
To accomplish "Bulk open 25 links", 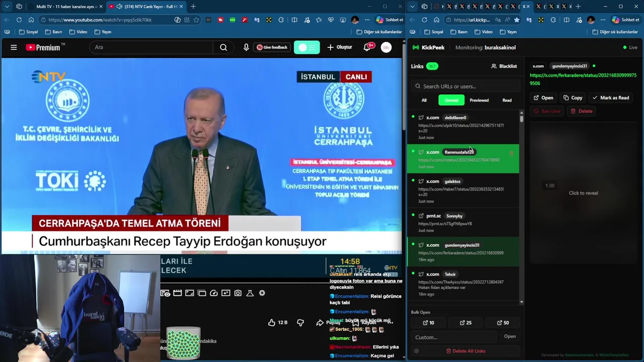I will pos(466,323).
